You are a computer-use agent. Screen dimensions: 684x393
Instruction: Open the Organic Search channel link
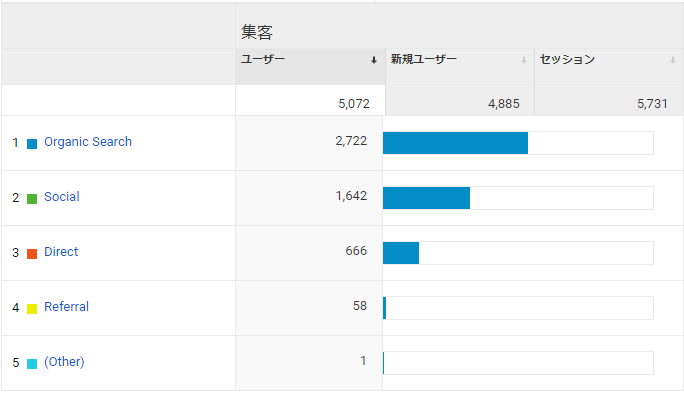click(x=88, y=142)
